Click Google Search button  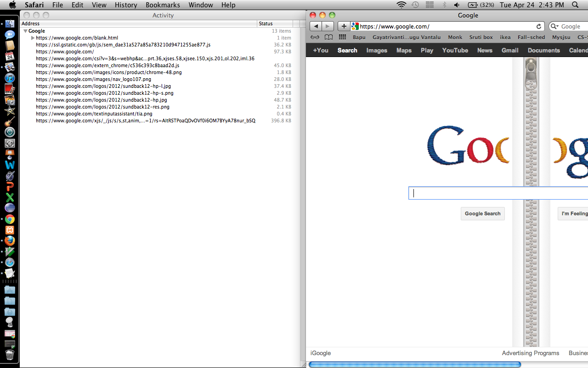(x=483, y=213)
